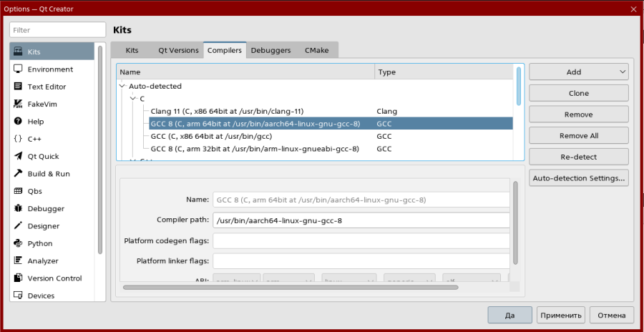Open the Version Control category icon

(18, 278)
